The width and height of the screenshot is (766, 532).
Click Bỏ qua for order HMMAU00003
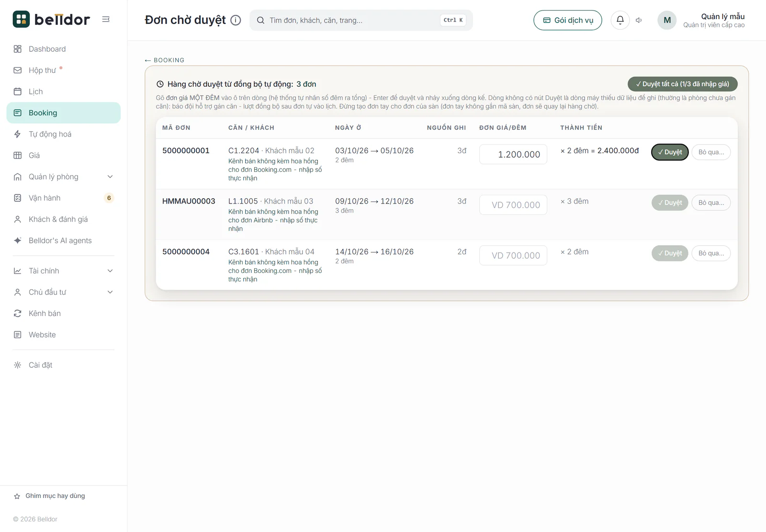click(x=711, y=203)
